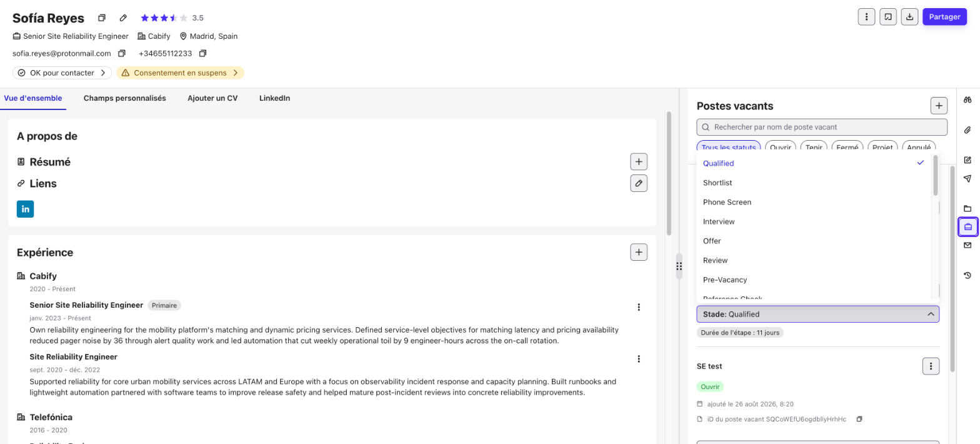This screenshot has height=444, width=980.
Task: Copy the vacancy ID SQCoWEfU6ogdbliyHrhHc
Action: [859, 418]
